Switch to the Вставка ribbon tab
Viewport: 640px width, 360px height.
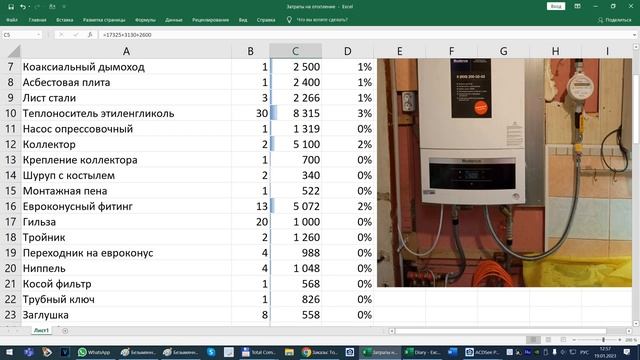click(64, 20)
